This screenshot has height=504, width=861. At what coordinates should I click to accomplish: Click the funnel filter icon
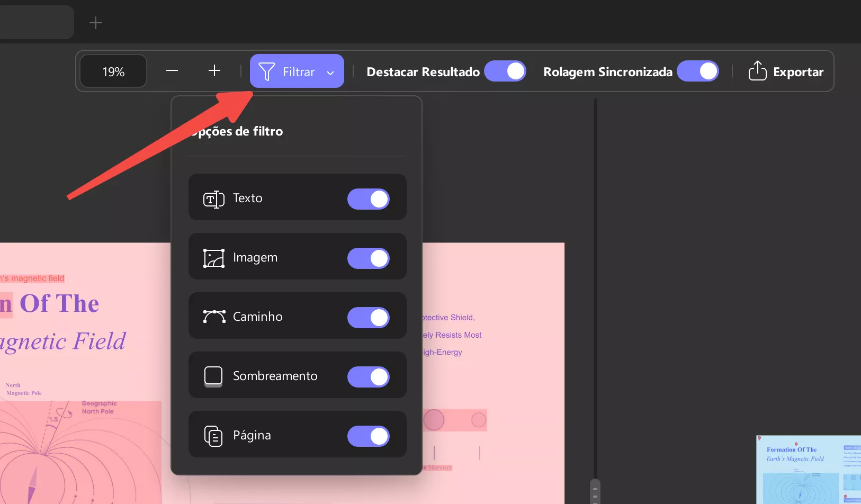(x=267, y=71)
